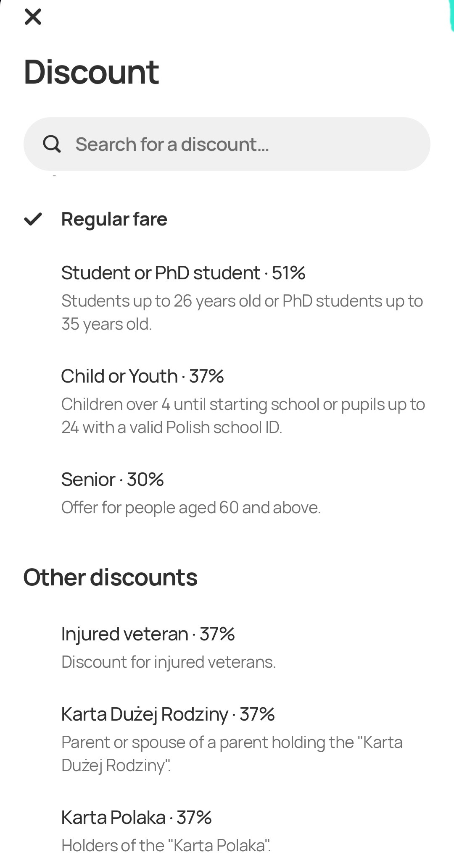Tap the 51% student discount percentage

point(288,273)
